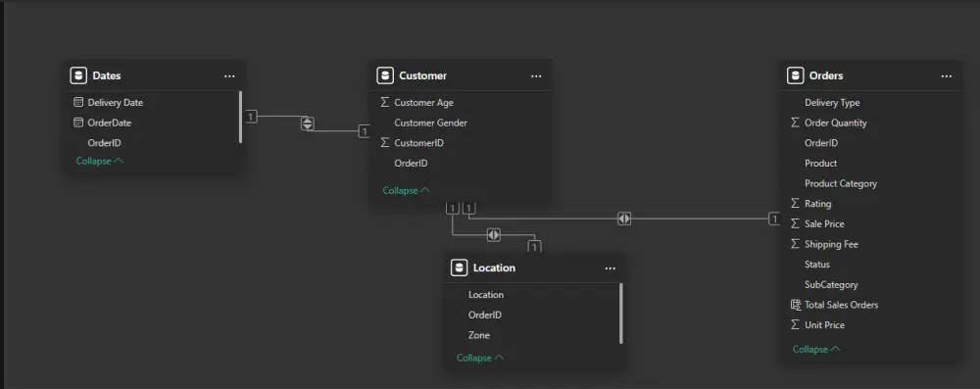Select Customer-Location relationship direction arrow
The height and width of the screenshot is (389, 980).
coord(494,234)
